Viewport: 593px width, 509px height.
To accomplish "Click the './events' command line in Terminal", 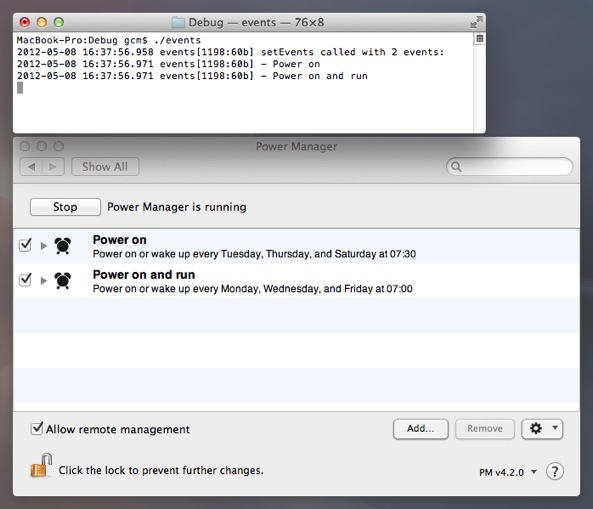I will click(109, 40).
